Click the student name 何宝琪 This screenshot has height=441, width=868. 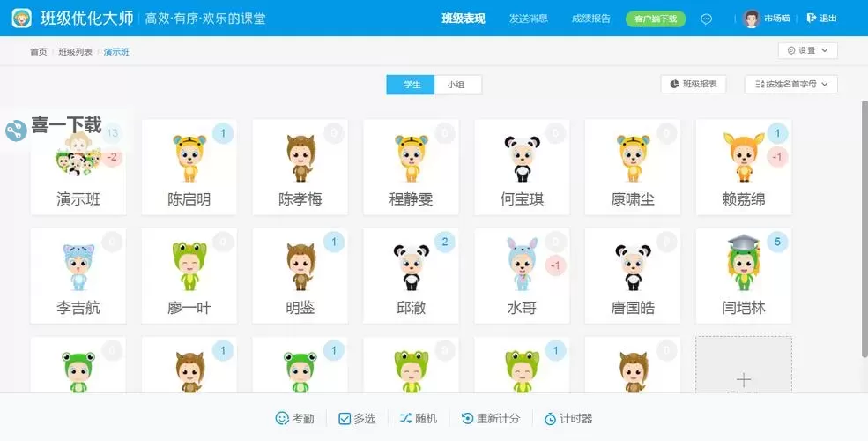pyautogui.click(x=522, y=199)
